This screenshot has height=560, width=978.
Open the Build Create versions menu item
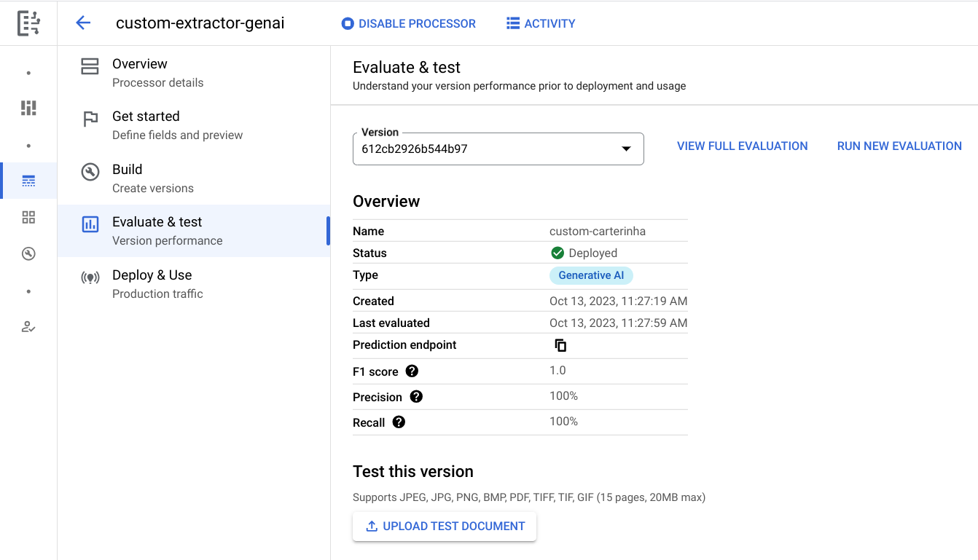(x=194, y=178)
